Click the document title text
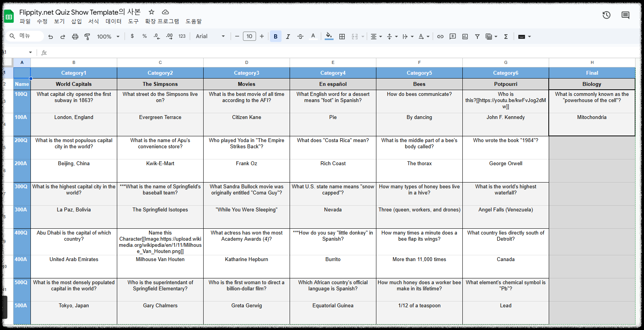Image resolution: width=644 pixels, height=330 pixels. click(x=80, y=12)
